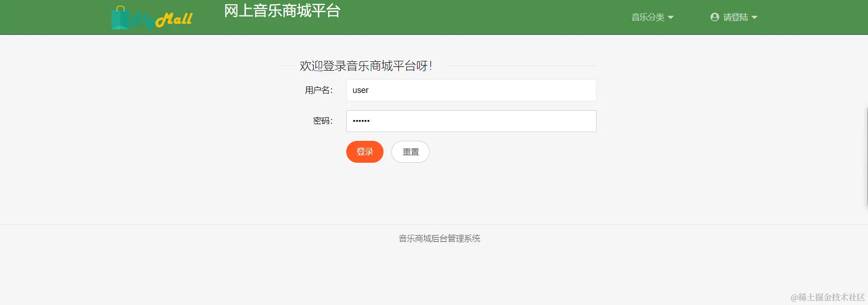Click the 网上音乐商城平台 site title

pyautogui.click(x=282, y=11)
